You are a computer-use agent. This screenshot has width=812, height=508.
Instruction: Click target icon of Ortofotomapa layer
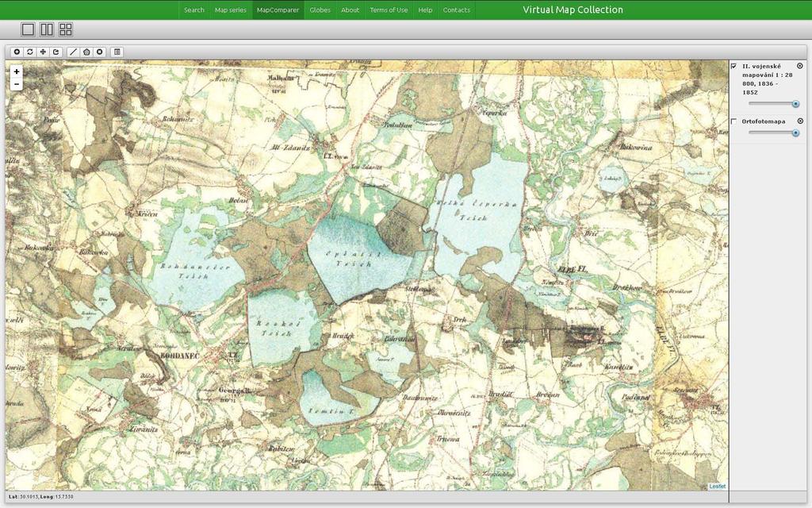click(x=800, y=121)
